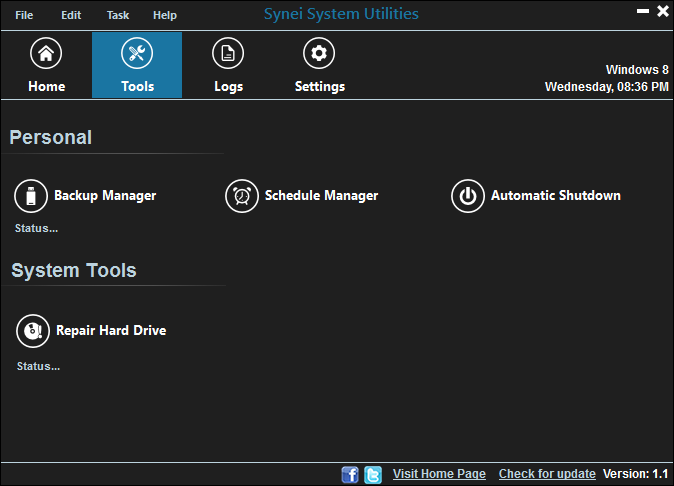This screenshot has height=486, width=674.
Task: Click the Home house icon
Action: pyautogui.click(x=46, y=54)
